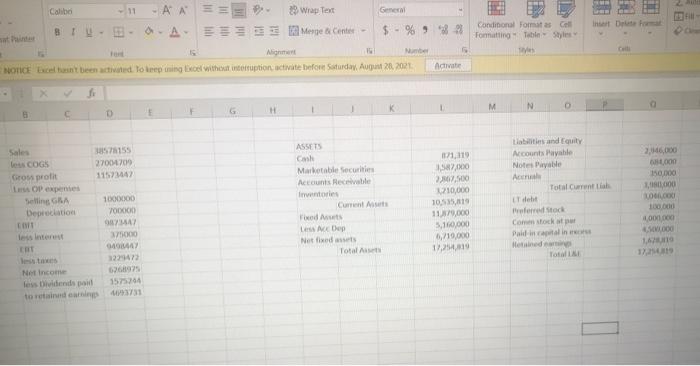
Task: Open Alignment settings dialog launcher
Action: pyautogui.click(x=369, y=51)
